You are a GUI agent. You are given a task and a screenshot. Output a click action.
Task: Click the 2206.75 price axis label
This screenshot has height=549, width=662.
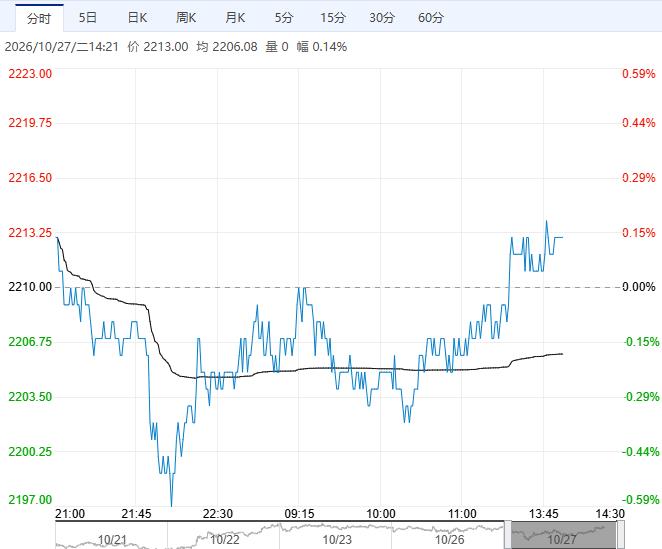coord(30,342)
